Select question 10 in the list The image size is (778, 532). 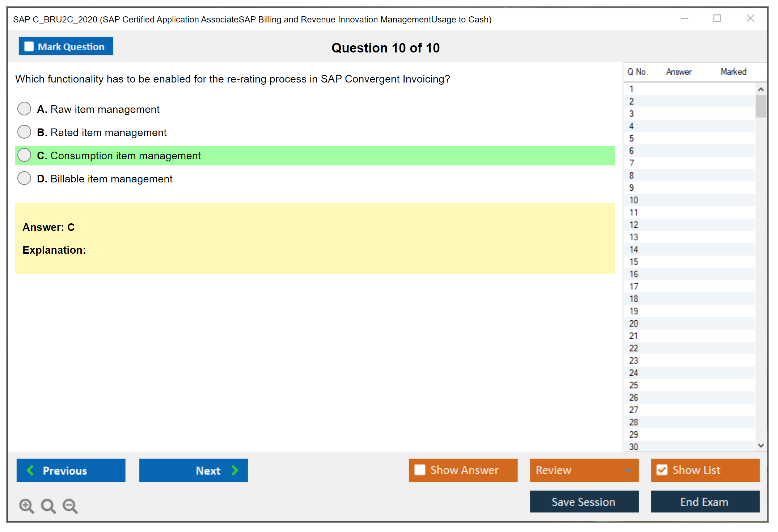[x=634, y=200]
